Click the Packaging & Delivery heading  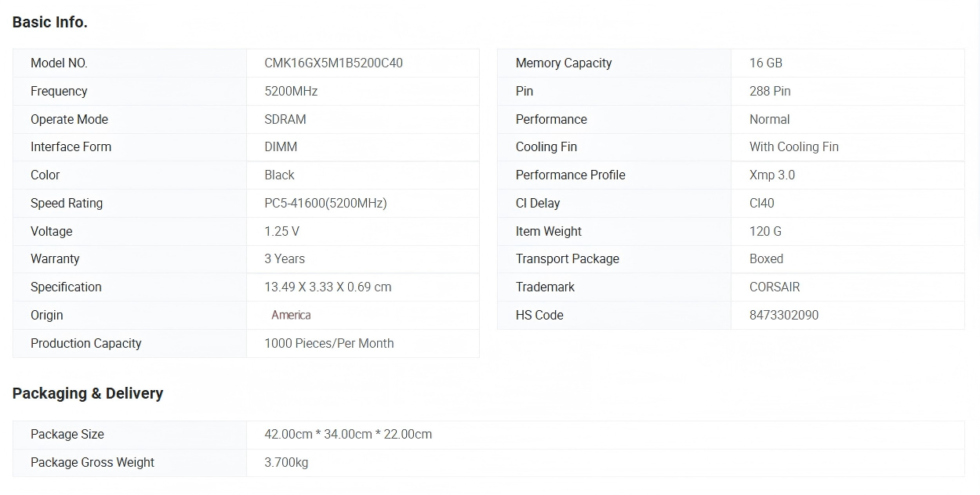(88, 393)
